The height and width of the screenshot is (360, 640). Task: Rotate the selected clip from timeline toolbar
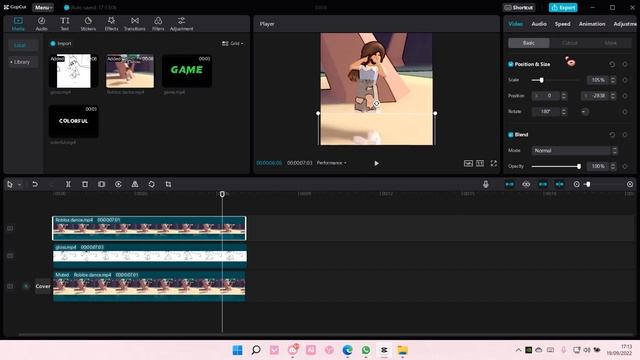coord(151,184)
